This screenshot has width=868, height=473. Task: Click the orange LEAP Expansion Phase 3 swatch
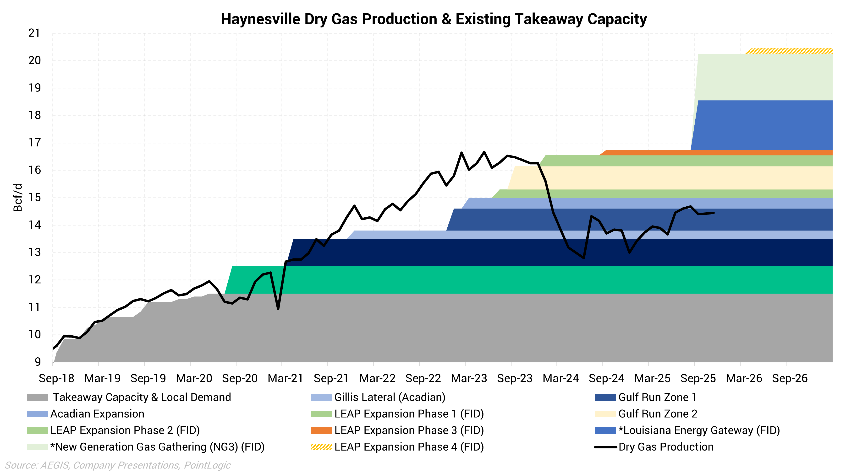(321, 430)
